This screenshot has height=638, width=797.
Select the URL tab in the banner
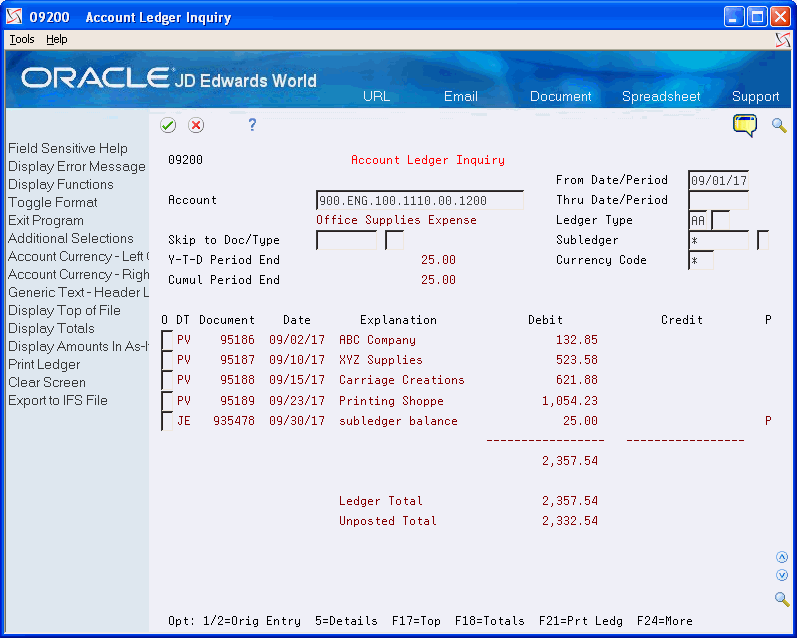coord(377,96)
